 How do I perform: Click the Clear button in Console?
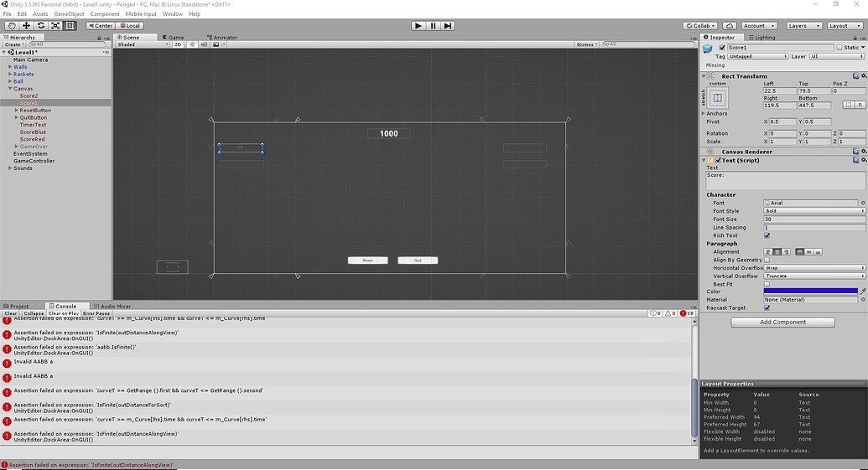click(11, 313)
